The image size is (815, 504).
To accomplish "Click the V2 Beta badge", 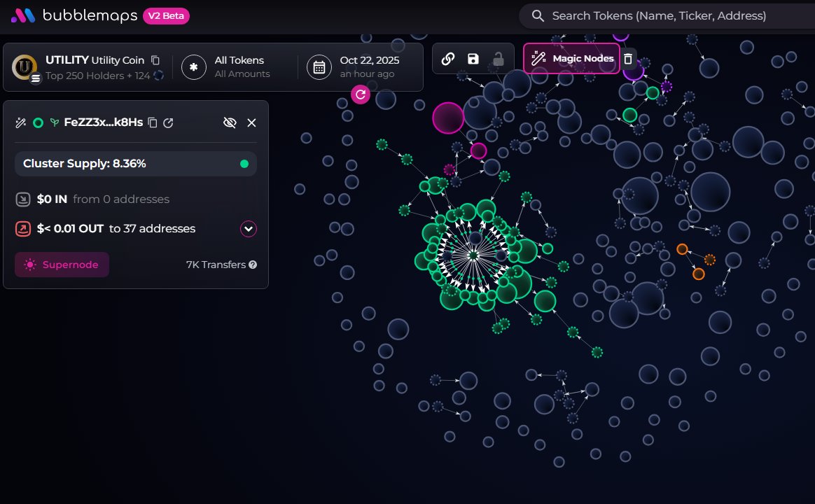I will (x=166, y=15).
